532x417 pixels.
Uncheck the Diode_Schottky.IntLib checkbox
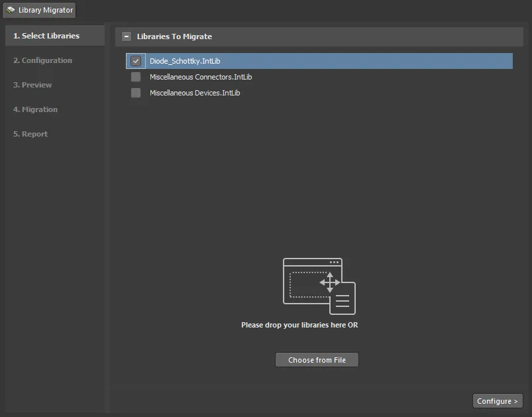136,61
